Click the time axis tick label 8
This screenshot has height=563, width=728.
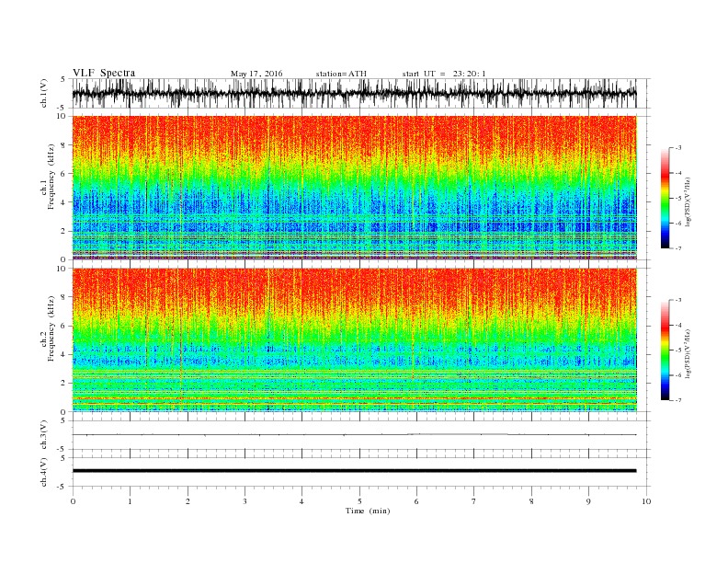tap(531, 501)
